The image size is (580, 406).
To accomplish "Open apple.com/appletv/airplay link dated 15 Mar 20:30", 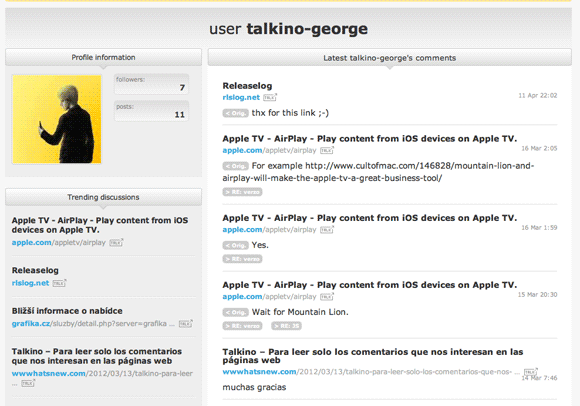I will click(x=269, y=297).
